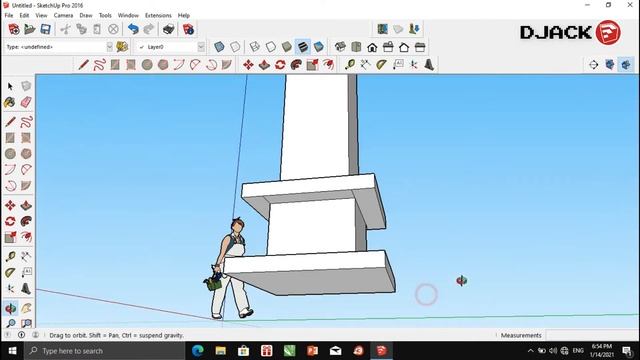Choose Rectangle tool in left toolset
Screen dimensions: 640x360
[x=10, y=138]
